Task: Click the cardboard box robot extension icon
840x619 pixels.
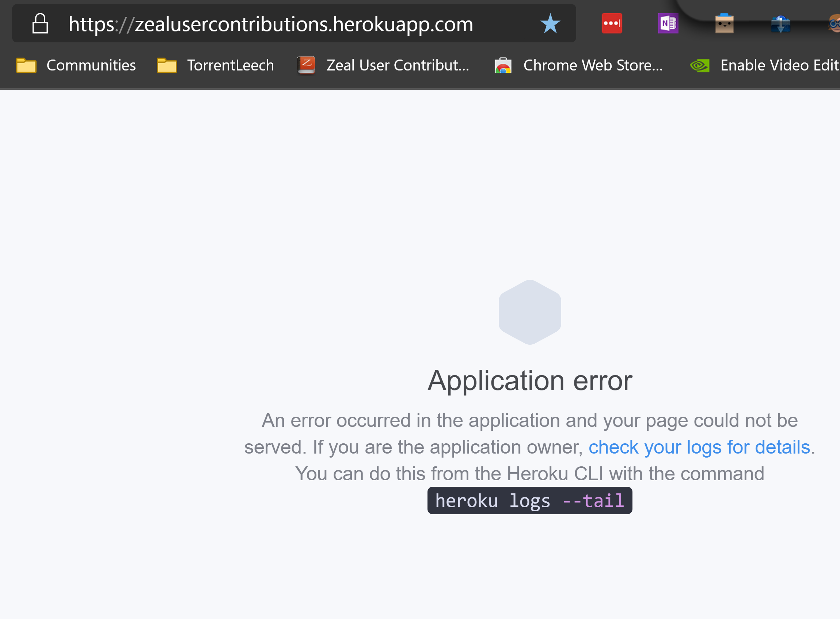Action: pyautogui.click(x=724, y=23)
